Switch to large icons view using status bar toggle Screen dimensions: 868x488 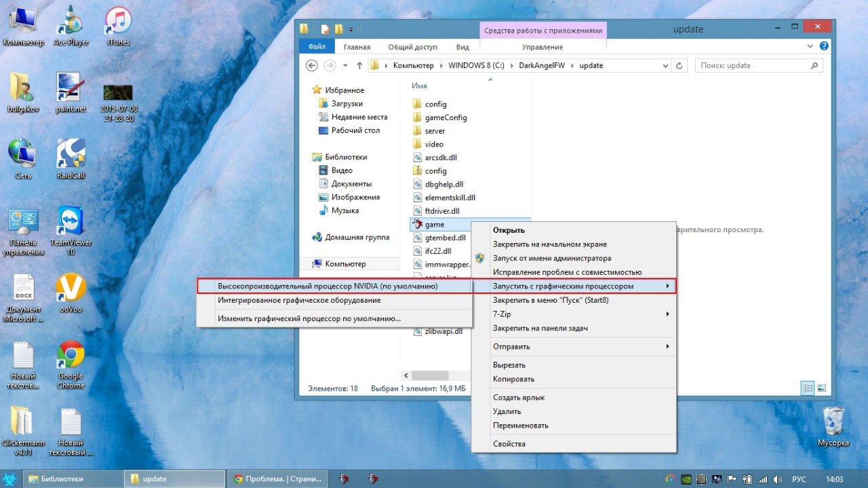[821, 388]
